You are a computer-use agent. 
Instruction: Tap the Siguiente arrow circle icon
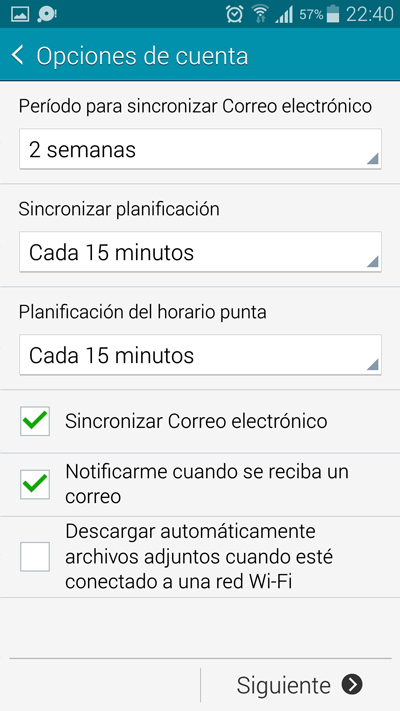tap(352, 684)
